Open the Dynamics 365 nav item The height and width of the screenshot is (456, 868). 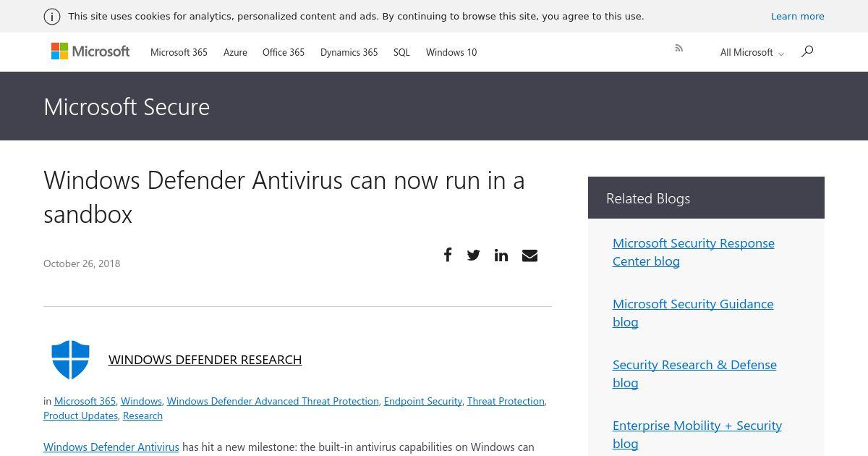click(349, 52)
